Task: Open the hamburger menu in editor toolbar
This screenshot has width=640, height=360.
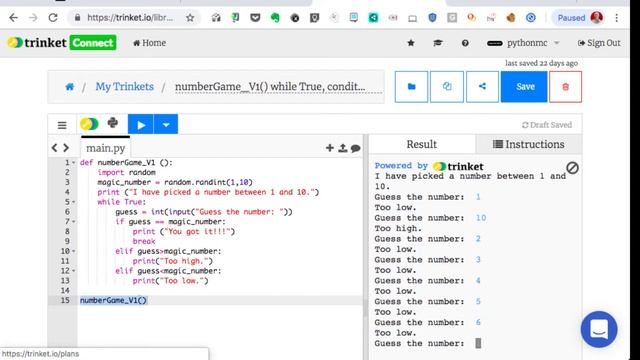Action: [62, 125]
